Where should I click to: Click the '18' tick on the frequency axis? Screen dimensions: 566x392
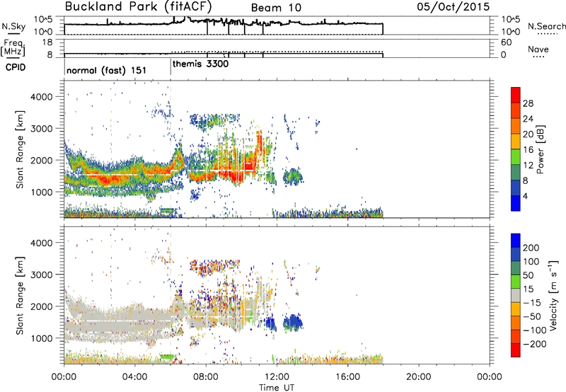click(47, 42)
